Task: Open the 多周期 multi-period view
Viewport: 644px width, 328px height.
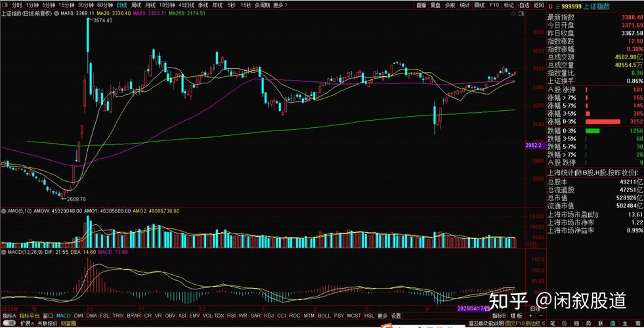Action: [x=262, y=5]
